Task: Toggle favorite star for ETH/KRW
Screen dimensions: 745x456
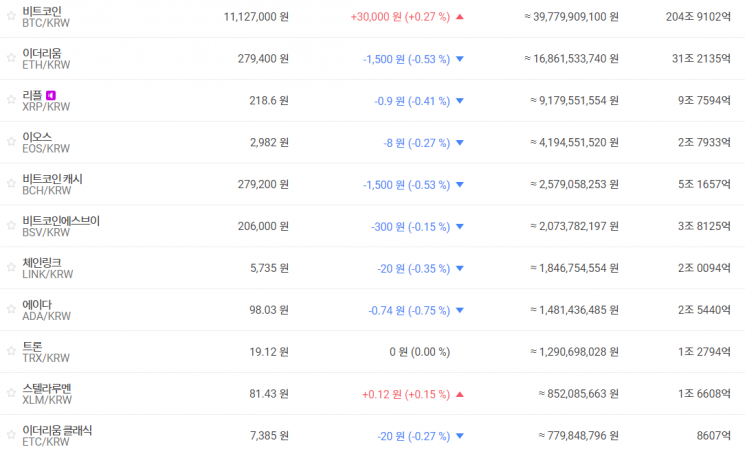Action: coord(11,58)
